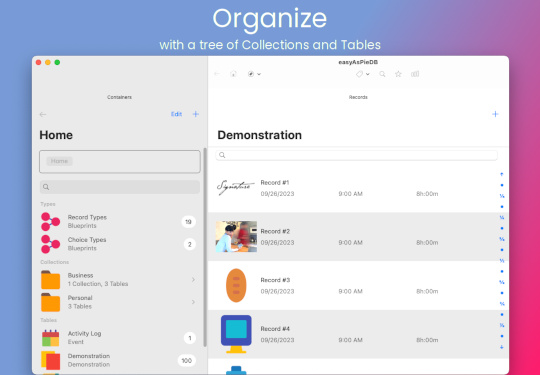Add a new container with plus icon

click(x=196, y=114)
